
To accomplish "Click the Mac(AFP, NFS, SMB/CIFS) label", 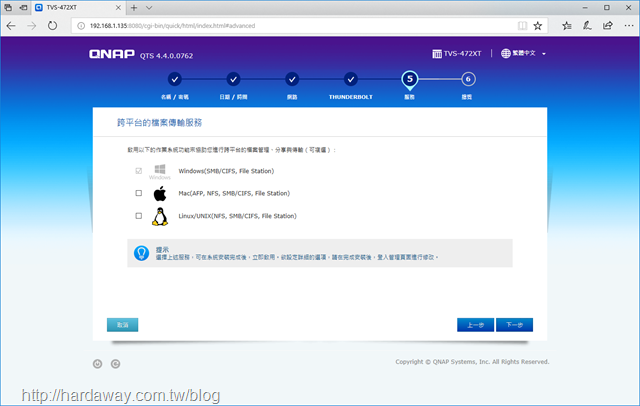I will pyautogui.click(x=234, y=193).
